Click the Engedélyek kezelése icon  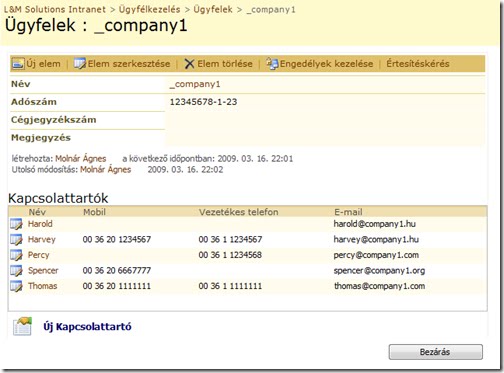pos(272,63)
